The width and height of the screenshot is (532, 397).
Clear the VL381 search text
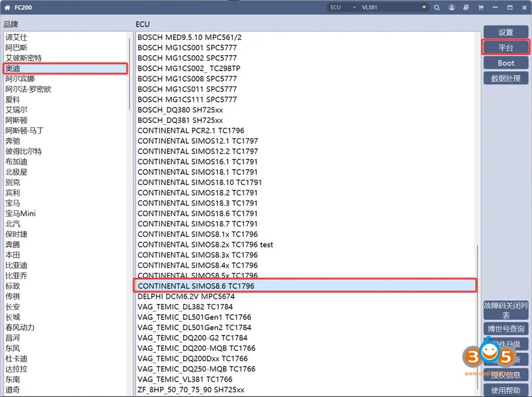pyautogui.click(x=424, y=7)
